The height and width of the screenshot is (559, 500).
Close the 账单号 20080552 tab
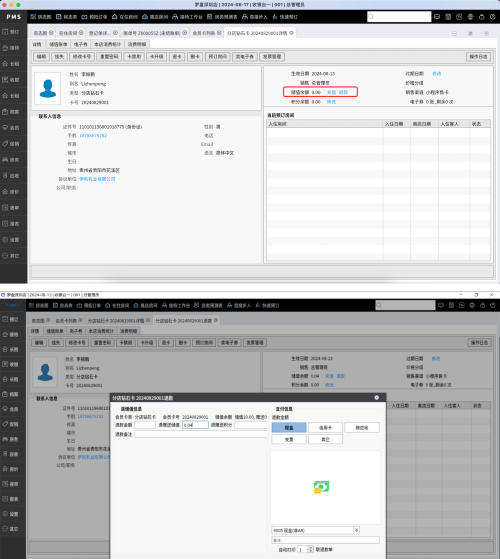(185, 32)
